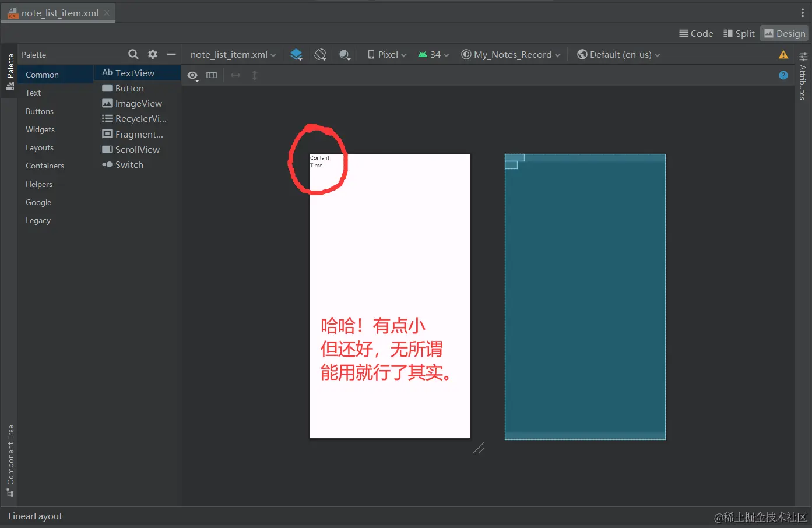This screenshot has width=812, height=528.
Task: Open Palette settings gear
Action: pyautogui.click(x=153, y=54)
